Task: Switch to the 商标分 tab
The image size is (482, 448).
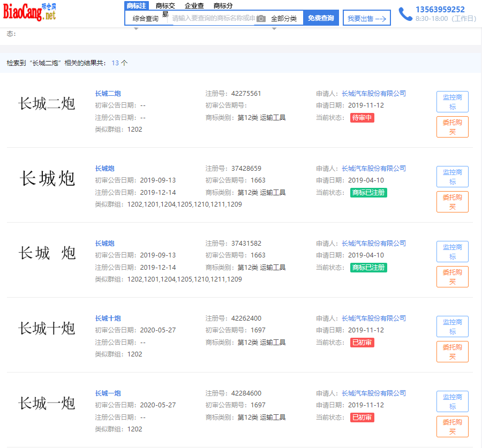Action: (223, 5)
